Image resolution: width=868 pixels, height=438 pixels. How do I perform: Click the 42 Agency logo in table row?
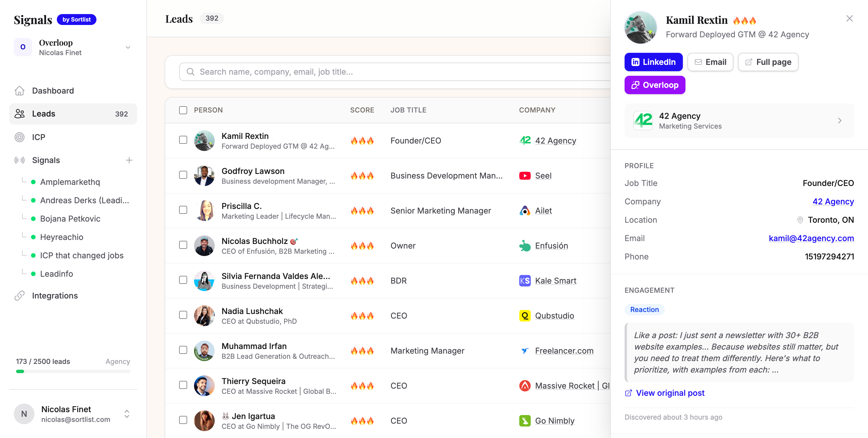525,140
